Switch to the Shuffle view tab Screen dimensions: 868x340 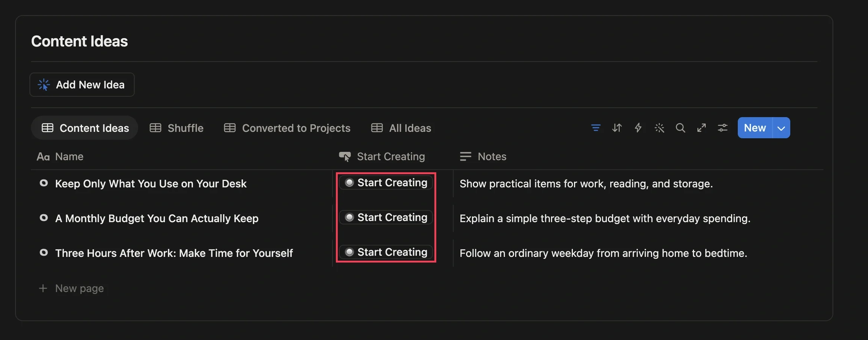click(x=177, y=128)
